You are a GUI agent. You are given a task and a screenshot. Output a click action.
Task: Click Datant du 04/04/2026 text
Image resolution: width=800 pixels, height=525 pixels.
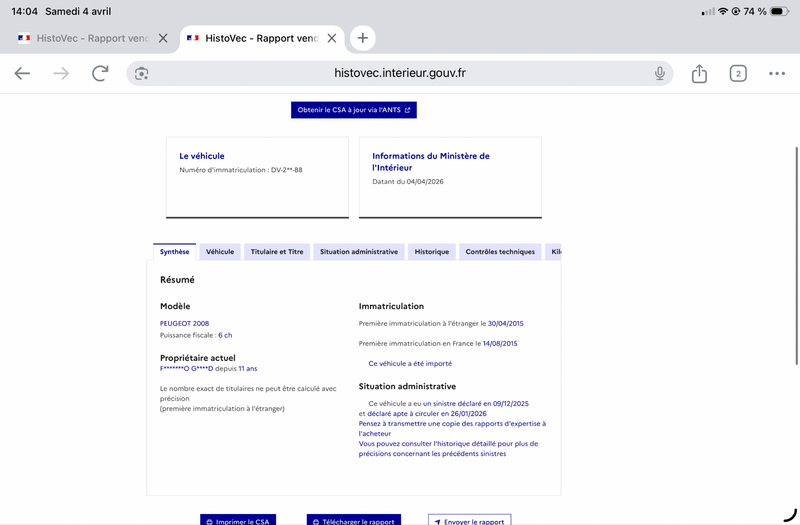point(408,182)
